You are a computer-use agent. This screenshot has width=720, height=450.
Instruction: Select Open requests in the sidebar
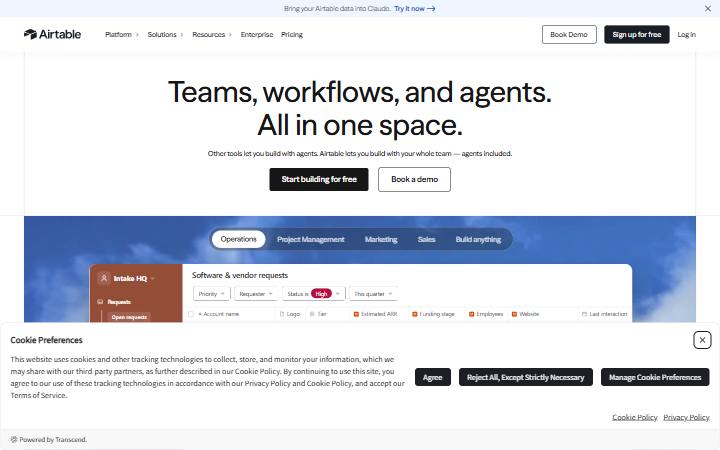point(129,317)
